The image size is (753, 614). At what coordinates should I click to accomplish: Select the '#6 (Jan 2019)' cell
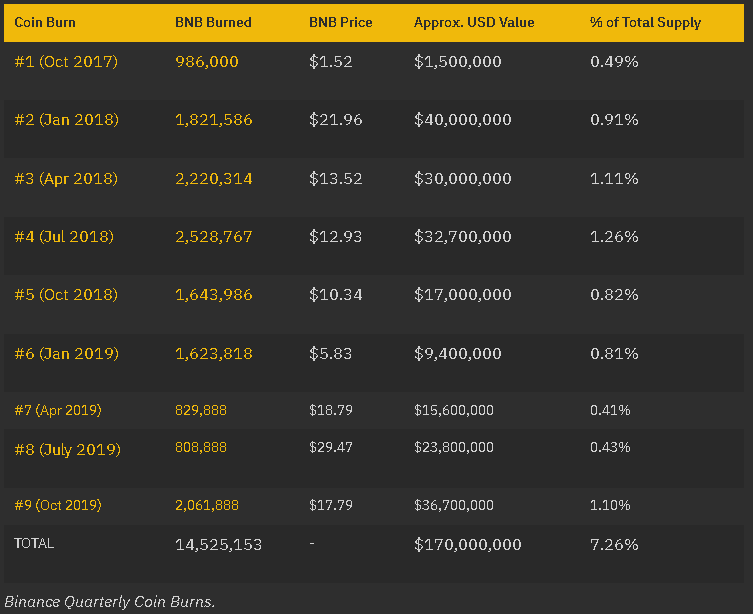pos(66,354)
